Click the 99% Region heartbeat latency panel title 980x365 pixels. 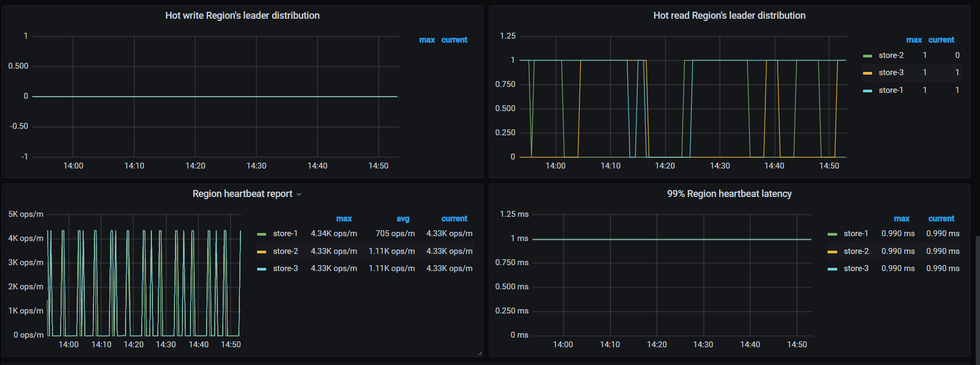729,194
